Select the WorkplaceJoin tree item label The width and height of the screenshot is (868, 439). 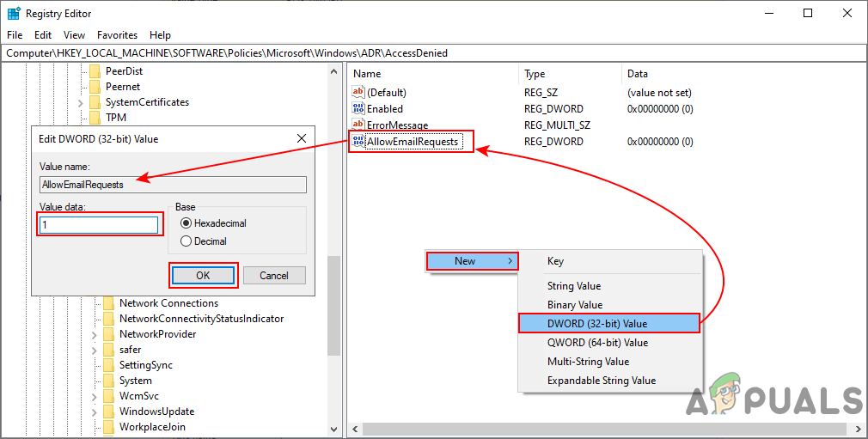point(152,427)
